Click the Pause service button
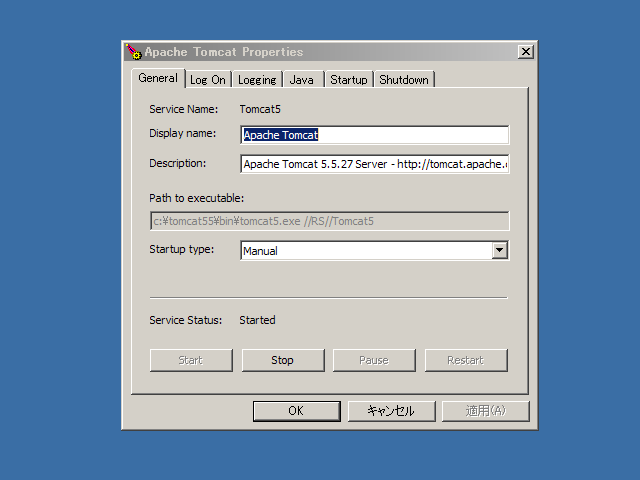This screenshot has width=640, height=480. click(x=374, y=360)
